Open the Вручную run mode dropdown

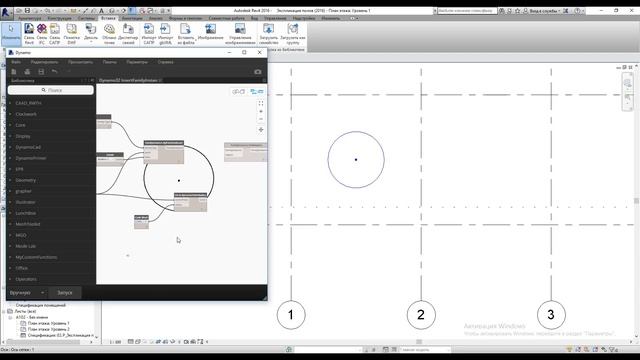tap(27, 293)
